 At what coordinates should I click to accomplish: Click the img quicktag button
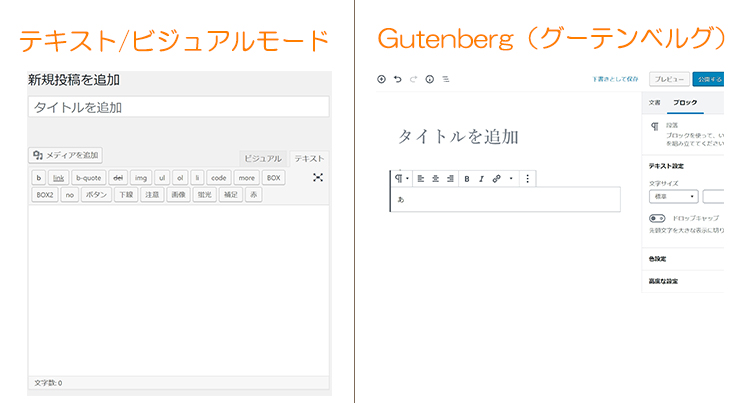141,178
